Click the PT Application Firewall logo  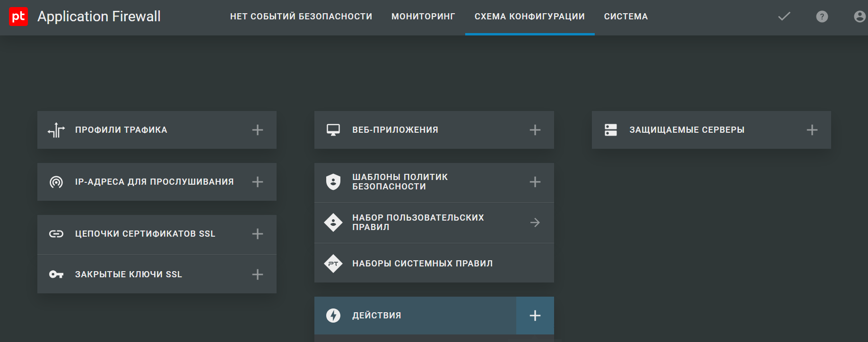coord(18,17)
